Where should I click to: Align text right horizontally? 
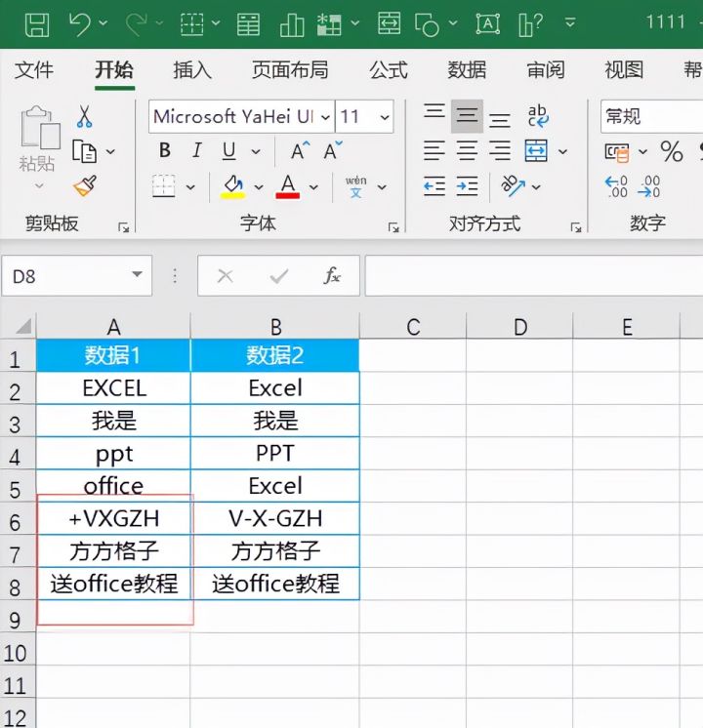tap(500, 151)
